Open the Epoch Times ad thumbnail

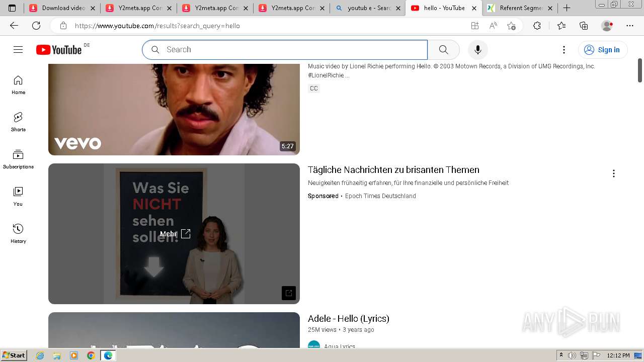pyautogui.click(x=174, y=233)
